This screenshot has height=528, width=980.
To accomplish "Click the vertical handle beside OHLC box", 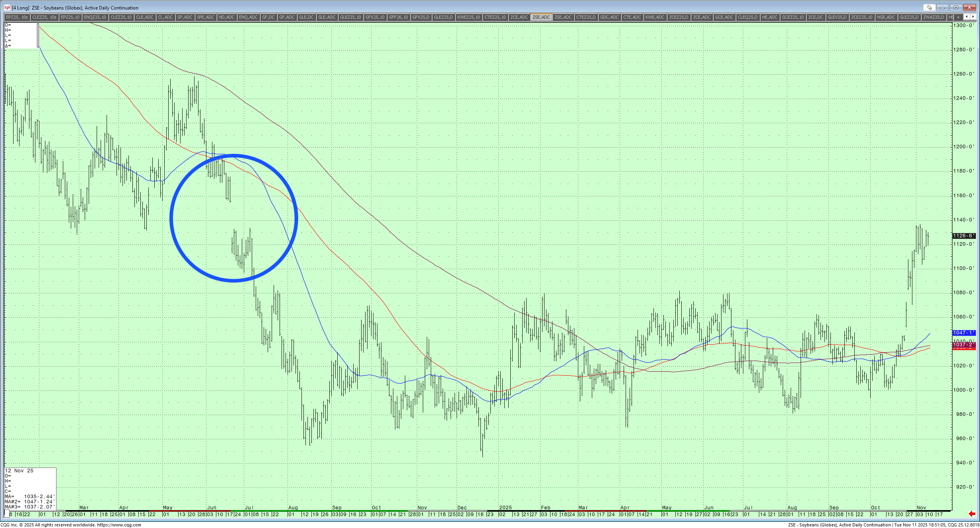I will [38, 35].
